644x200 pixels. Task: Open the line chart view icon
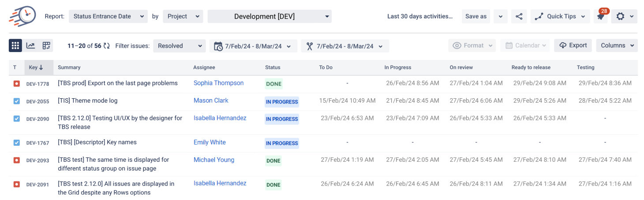pyautogui.click(x=30, y=45)
